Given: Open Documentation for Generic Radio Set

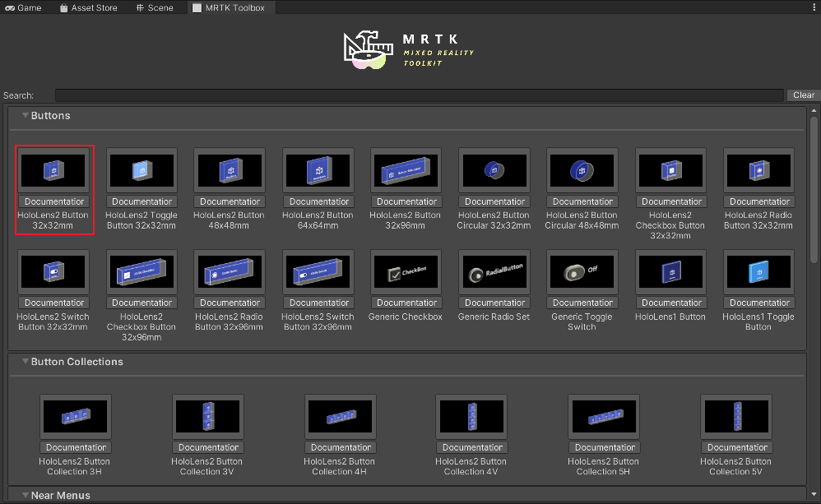Looking at the screenshot, I should click(494, 303).
